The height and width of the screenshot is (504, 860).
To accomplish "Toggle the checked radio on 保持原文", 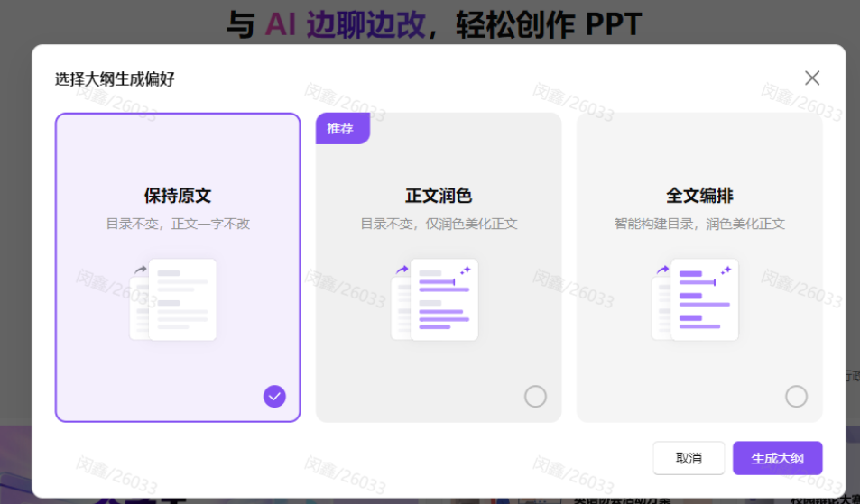I will [x=274, y=396].
